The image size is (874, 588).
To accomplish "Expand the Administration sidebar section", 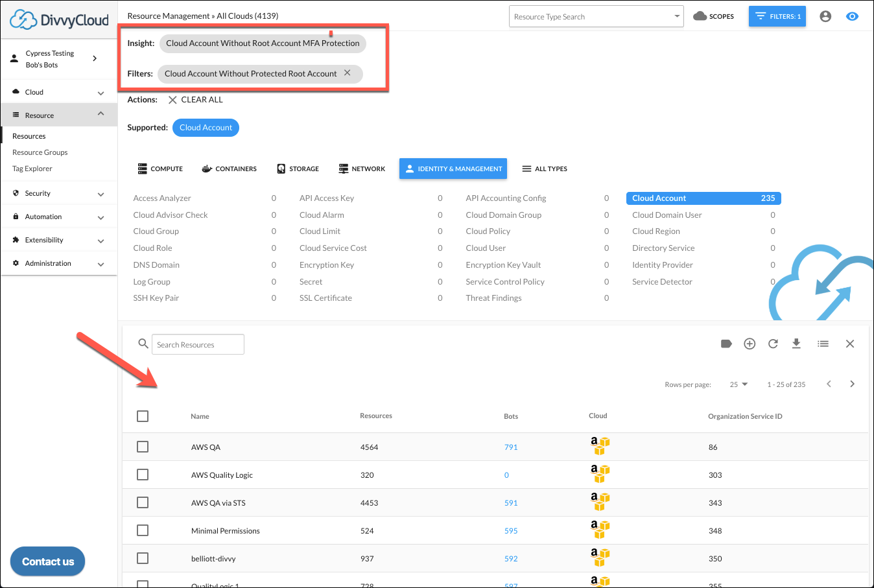I will 59,263.
